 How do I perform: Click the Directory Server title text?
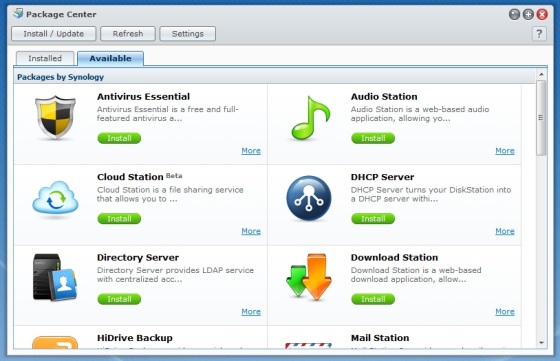(138, 257)
